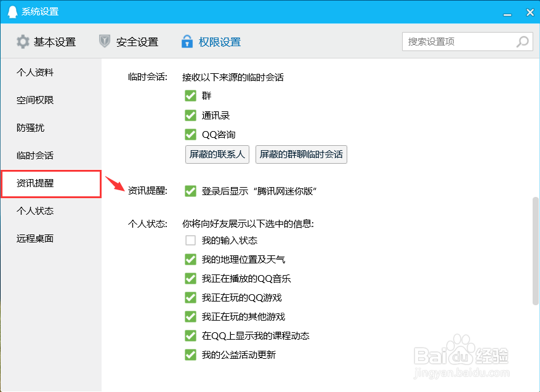Focus the 搜索设置项 search field
Image resolution: width=540 pixels, height=392 pixels.
tap(467, 42)
